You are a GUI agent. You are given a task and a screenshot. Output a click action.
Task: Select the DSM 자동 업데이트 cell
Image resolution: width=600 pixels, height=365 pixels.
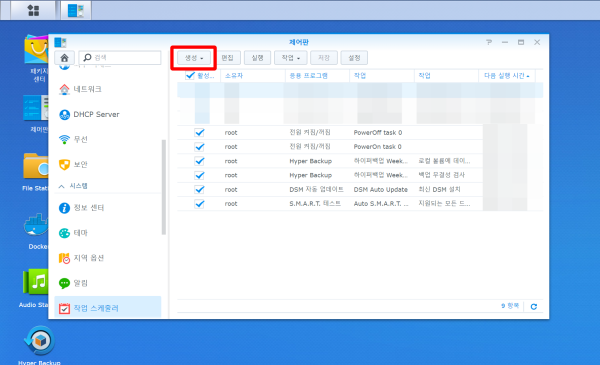click(316, 189)
